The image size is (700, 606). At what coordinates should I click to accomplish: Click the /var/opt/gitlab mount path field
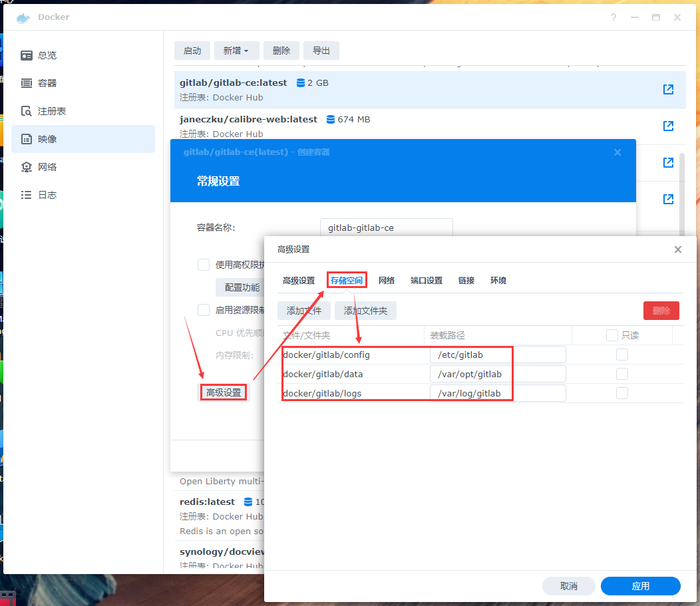498,375
